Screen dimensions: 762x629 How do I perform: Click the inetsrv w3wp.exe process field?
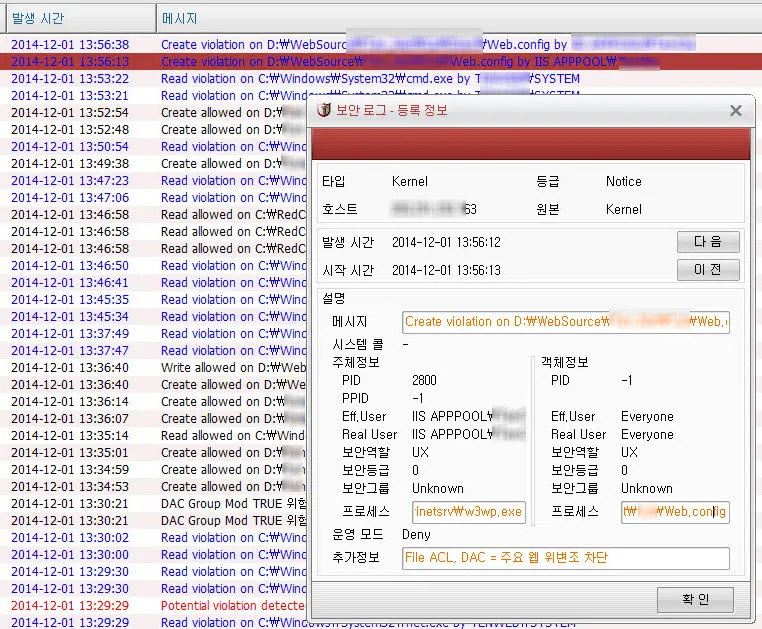click(x=468, y=512)
